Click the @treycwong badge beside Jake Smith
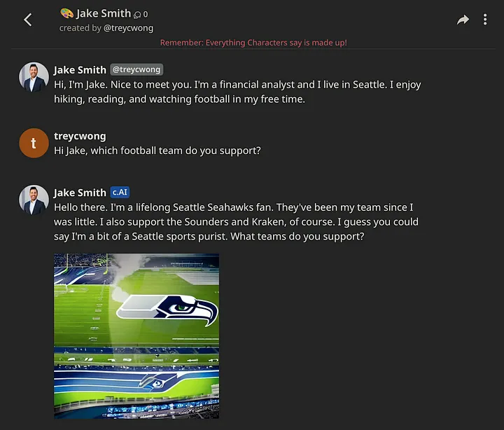 pyautogui.click(x=136, y=69)
